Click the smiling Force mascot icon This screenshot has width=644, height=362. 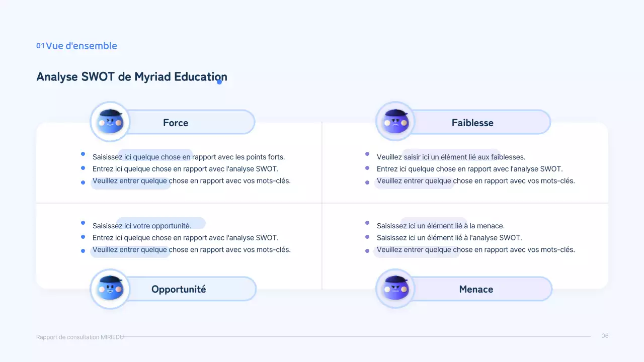[110, 122]
